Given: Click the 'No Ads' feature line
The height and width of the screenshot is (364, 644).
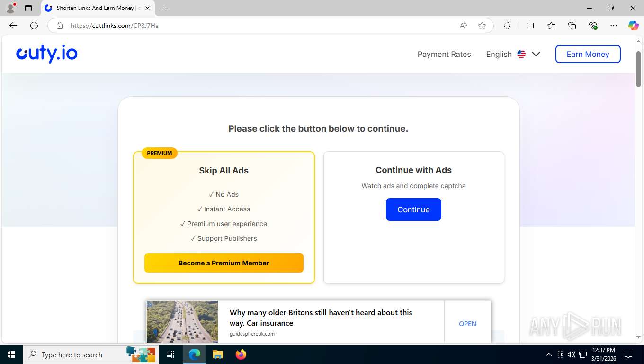Looking at the screenshot, I should click(224, 194).
